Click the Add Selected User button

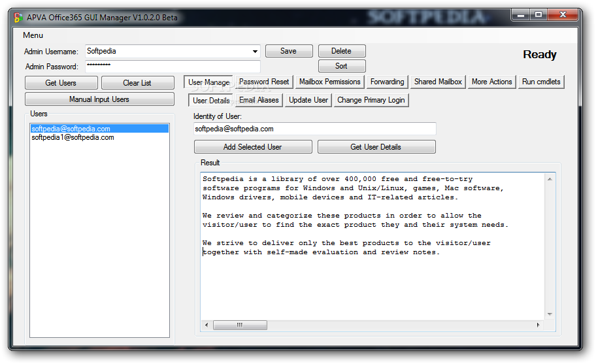tap(253, 147)
